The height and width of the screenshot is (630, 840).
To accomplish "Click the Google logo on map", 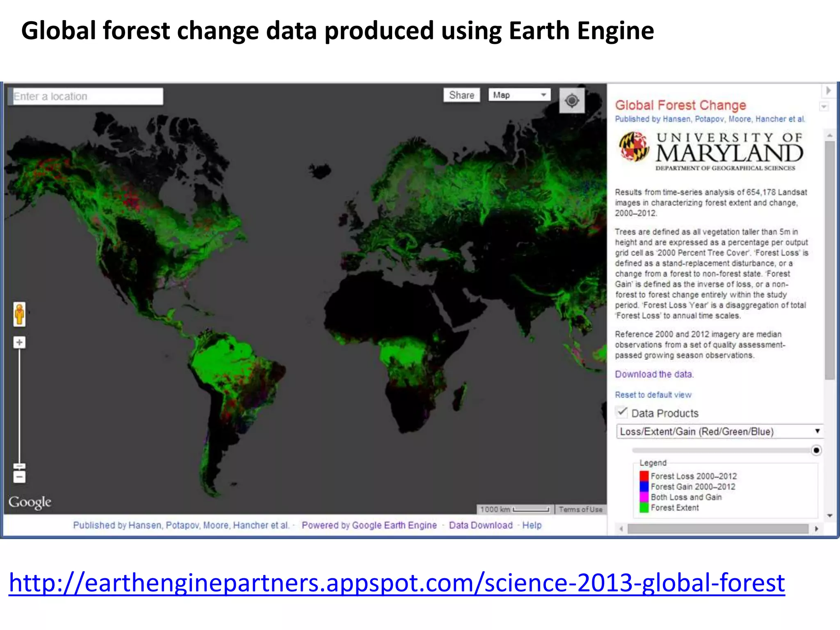I will [x=30, y=502].
